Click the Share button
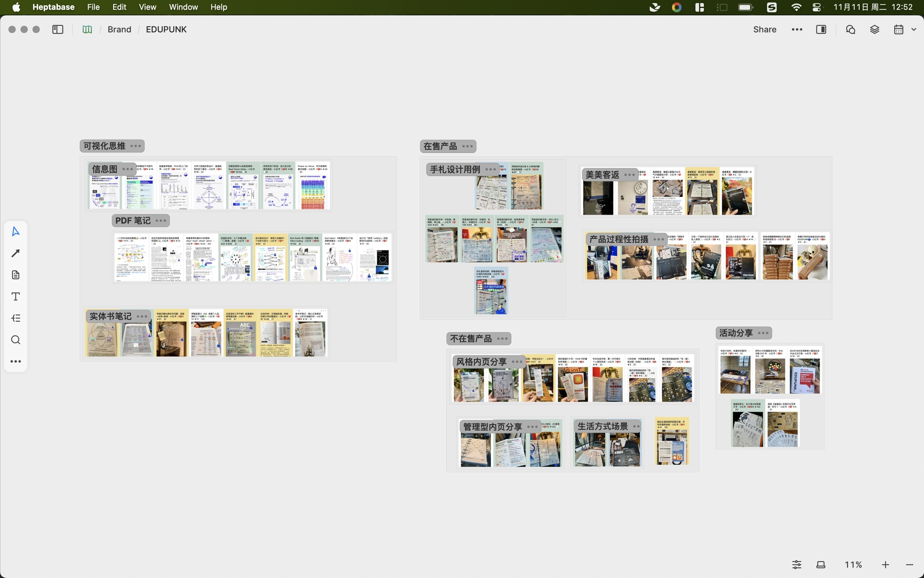 (x=765, y=30)
